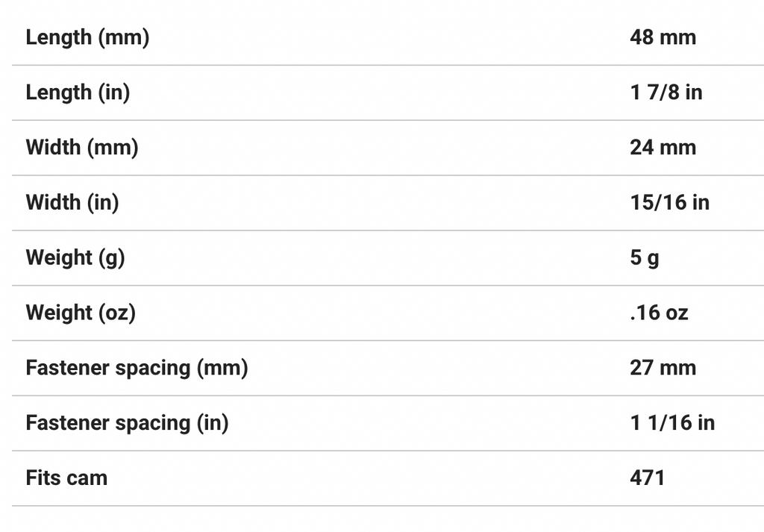Click the Fastener spacing (in) label

point(127,423)
